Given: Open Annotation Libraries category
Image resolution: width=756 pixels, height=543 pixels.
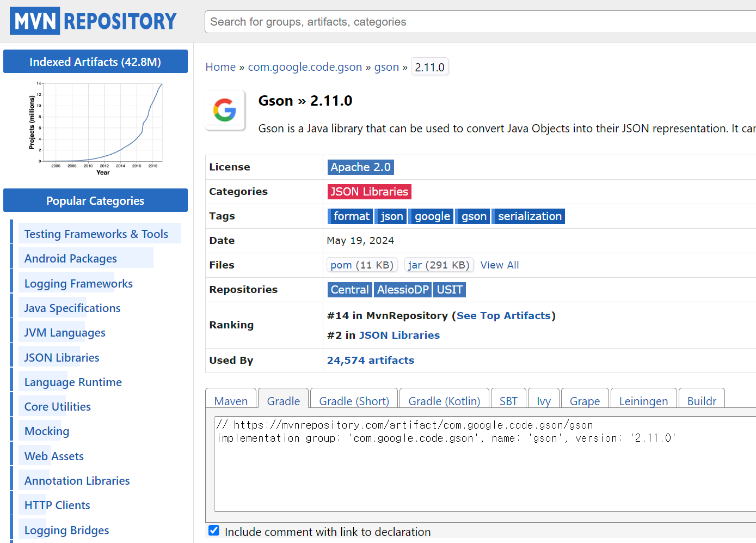Looking at the screenshot, I should 77,480.
